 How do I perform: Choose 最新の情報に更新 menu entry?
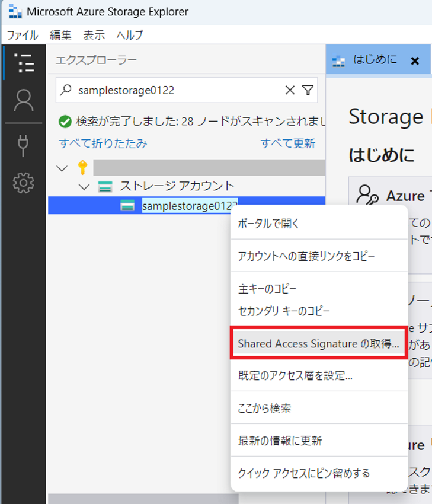pyautogui.click(x=319, y=441)
